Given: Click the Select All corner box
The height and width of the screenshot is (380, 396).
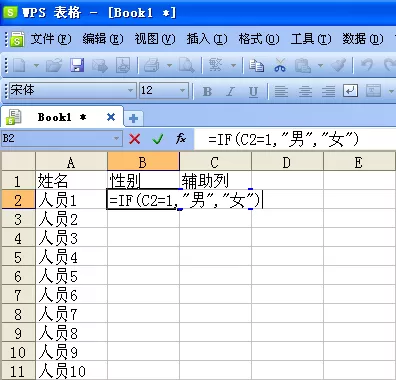Looking at the screenshot, I should (18, 162).
